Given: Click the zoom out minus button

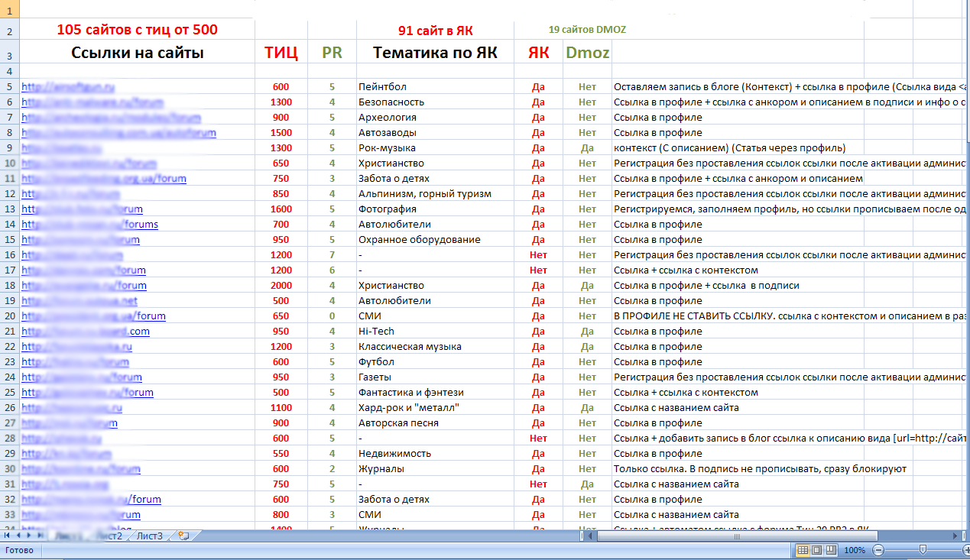Looking at the screenshot, I should tap(878, 550).
